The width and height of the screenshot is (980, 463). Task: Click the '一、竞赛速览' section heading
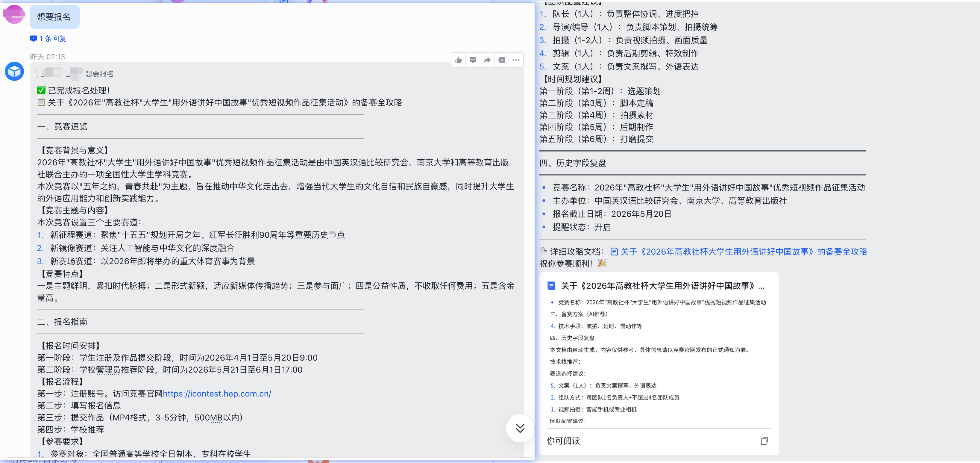[x=62, y=126]
